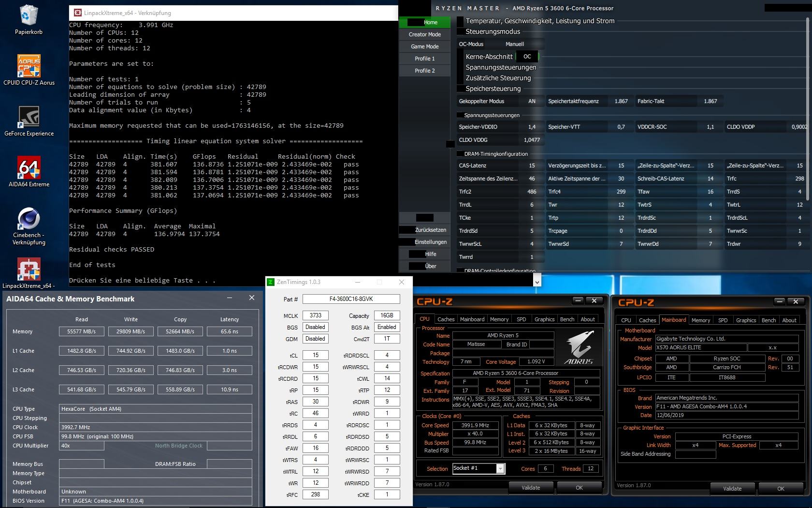
Task: Switch to CPU tab in right CPU-Z window
Action: point(626,320)
